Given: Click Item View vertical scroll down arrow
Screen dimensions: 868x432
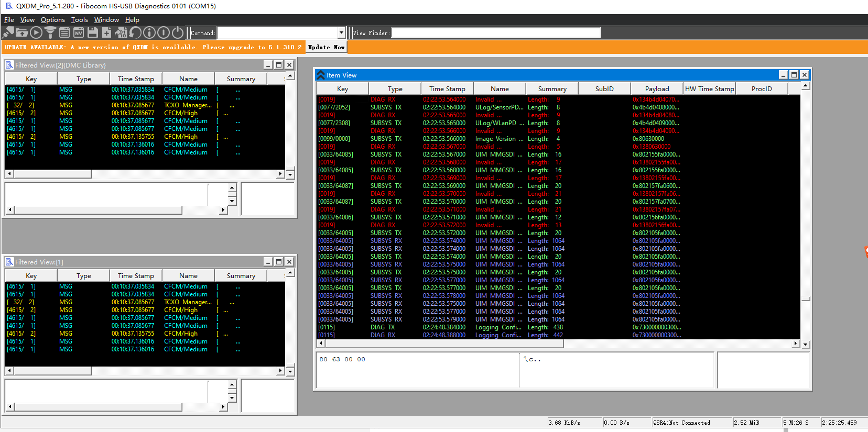Looking at the screenshot, I should 806,345.
